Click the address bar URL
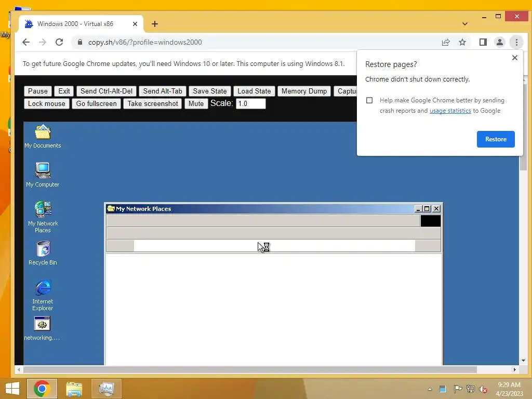The height and width of the screenshot is (399, 532). coord(145,42)
